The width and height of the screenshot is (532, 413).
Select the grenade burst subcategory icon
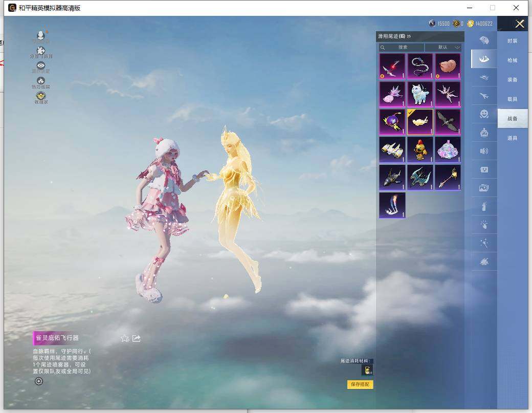click(484, 224)
